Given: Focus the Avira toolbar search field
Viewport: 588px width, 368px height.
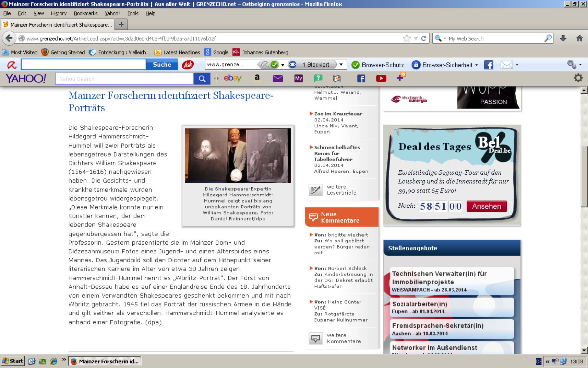Looking at the screenshot, I should coord(83,65).
